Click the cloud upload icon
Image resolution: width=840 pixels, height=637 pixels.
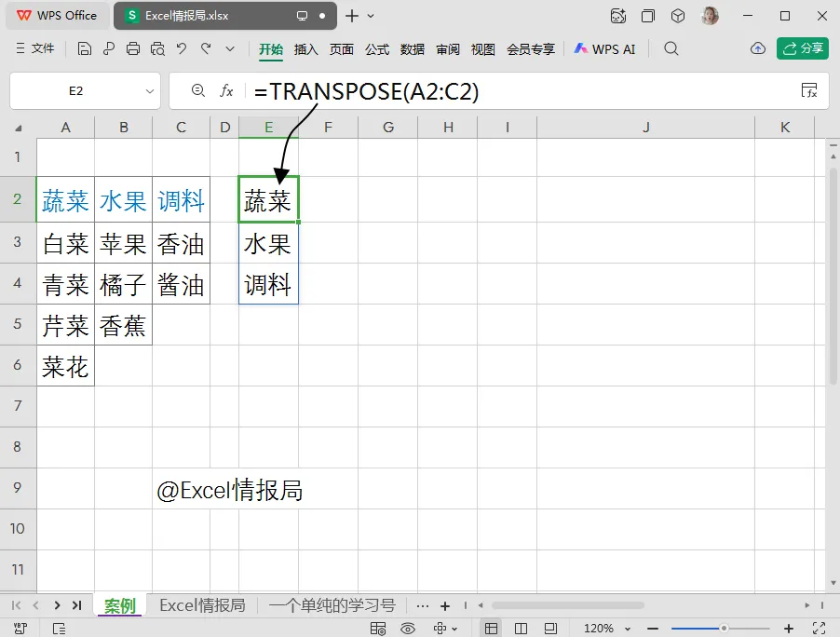pos(757,48)
